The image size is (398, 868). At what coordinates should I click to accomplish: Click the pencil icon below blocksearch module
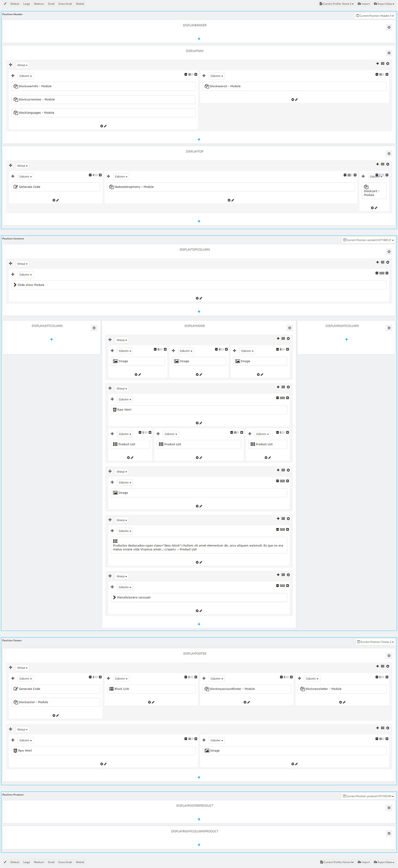(297, 100)
